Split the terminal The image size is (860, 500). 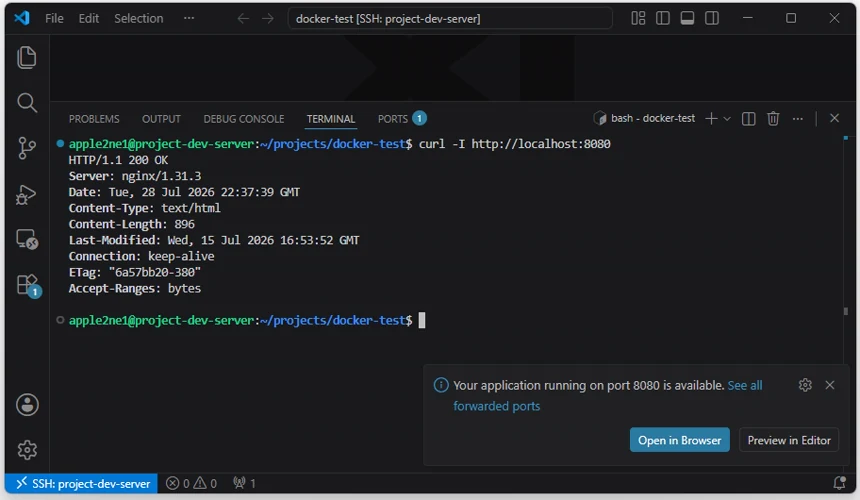[x=748, y=118]
